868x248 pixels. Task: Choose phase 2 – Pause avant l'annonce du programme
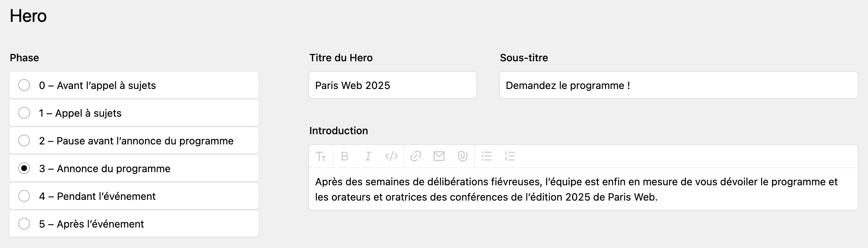tap(24, 140)
